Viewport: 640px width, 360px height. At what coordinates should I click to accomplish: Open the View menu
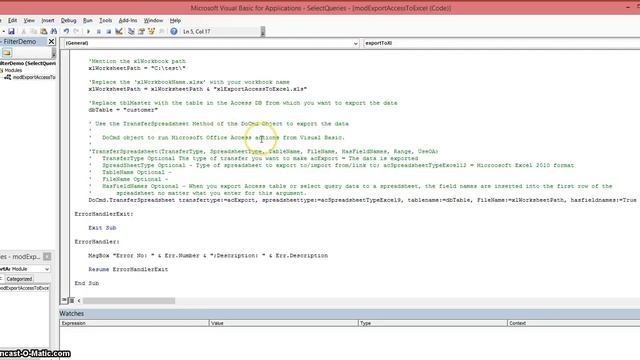(29, 20)
